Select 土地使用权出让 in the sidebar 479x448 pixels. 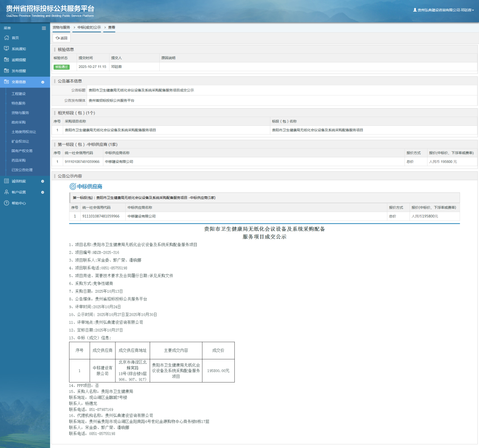(24, 132)
